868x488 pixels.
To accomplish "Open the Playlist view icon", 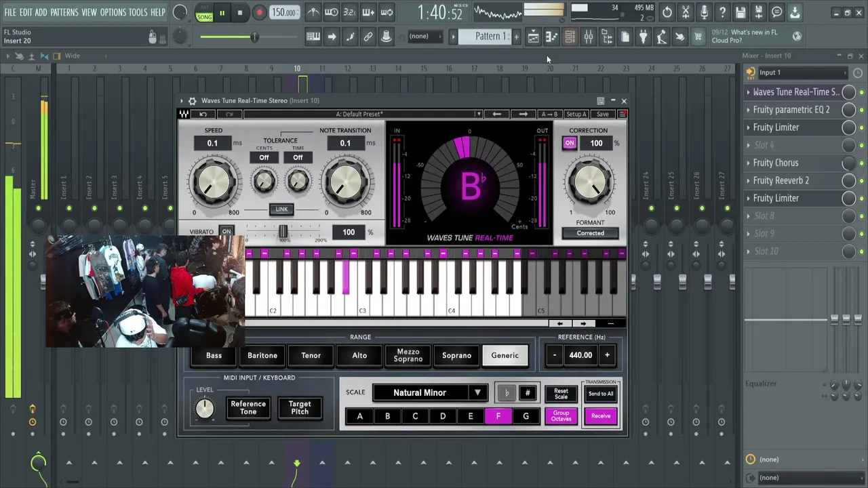I will (x=534, y=37).
